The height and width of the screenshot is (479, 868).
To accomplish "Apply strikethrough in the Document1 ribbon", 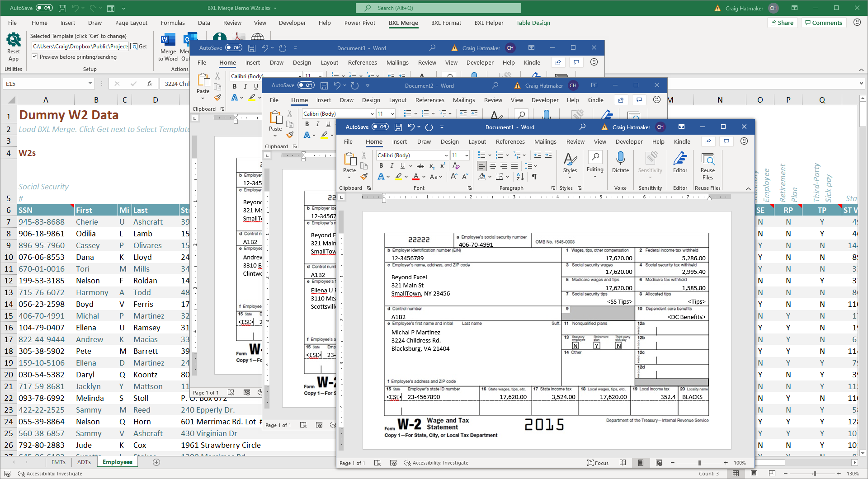I will (x=420, y=166).
